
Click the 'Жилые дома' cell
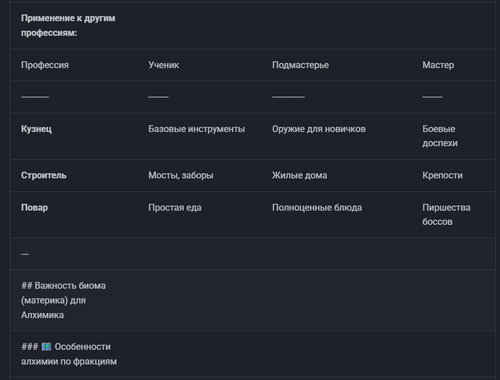pos(299,175)
